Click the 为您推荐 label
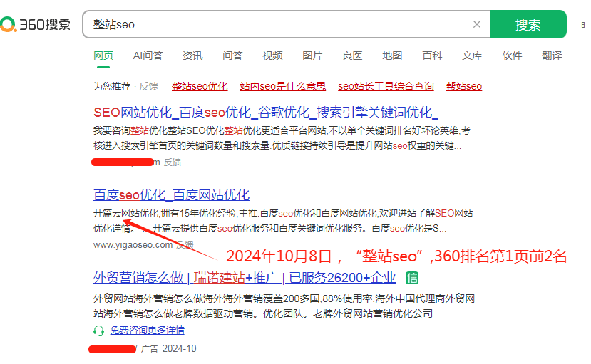Viewport: 591px width, 364px height. point(111,87)
